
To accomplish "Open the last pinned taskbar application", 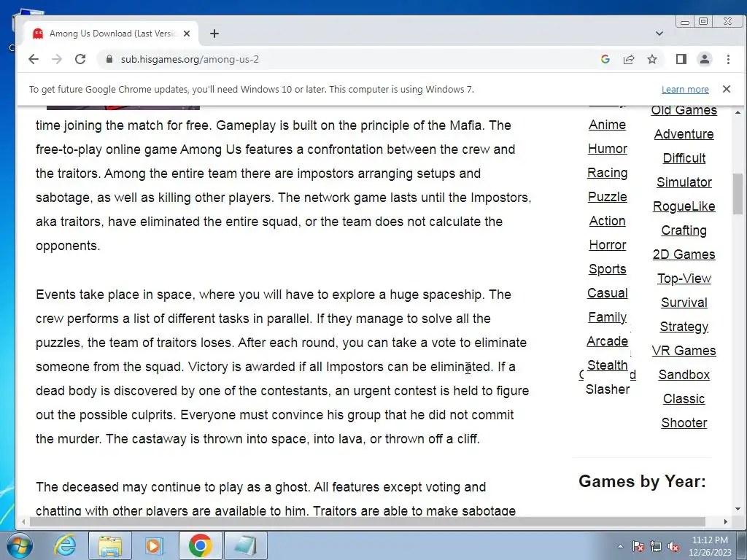I will pyautogui.click(x=245, y=545).
